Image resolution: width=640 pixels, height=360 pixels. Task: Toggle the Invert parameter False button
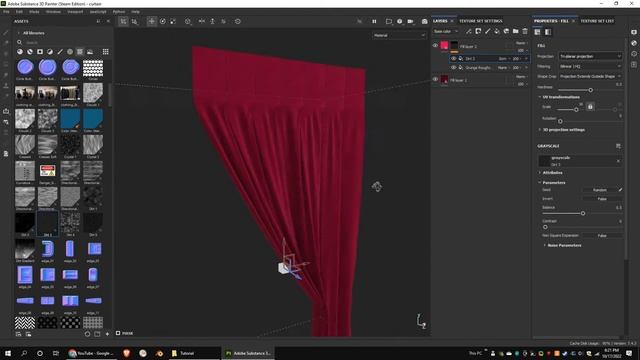pyautogui.click(x=602, y=199)
